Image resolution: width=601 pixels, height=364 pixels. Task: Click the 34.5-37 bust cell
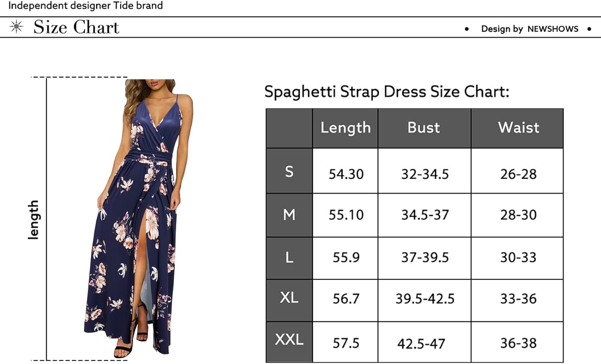point(425,215)
